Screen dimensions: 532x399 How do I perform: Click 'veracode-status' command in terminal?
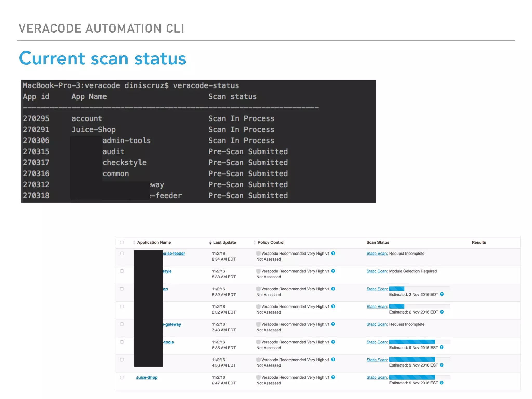click(x=206, y=85)
